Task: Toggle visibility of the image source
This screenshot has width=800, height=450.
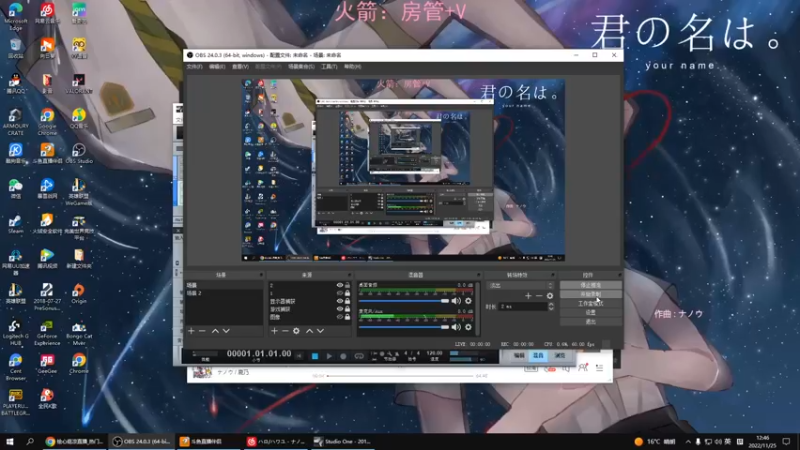Action: (340, 317)
